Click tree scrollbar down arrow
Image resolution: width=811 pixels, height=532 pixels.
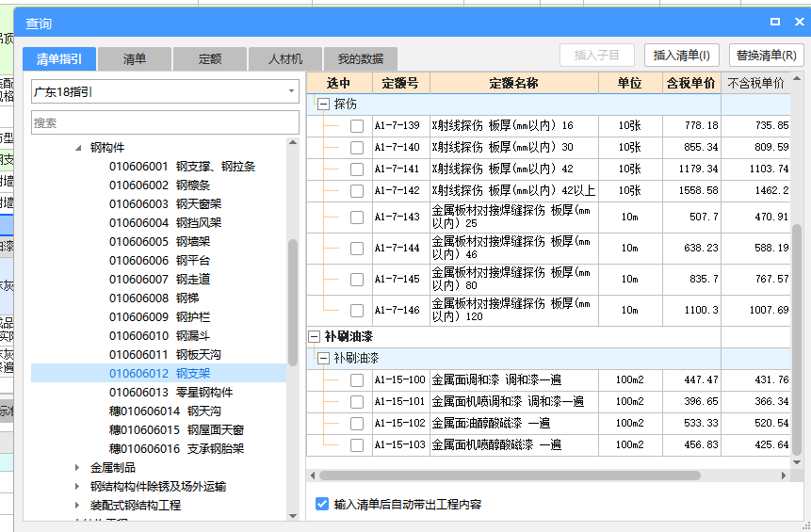[293, 515]
